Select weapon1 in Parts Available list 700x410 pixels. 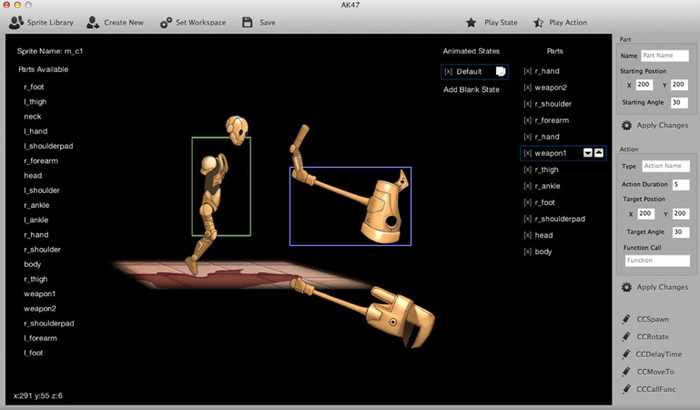click(40, 294)
